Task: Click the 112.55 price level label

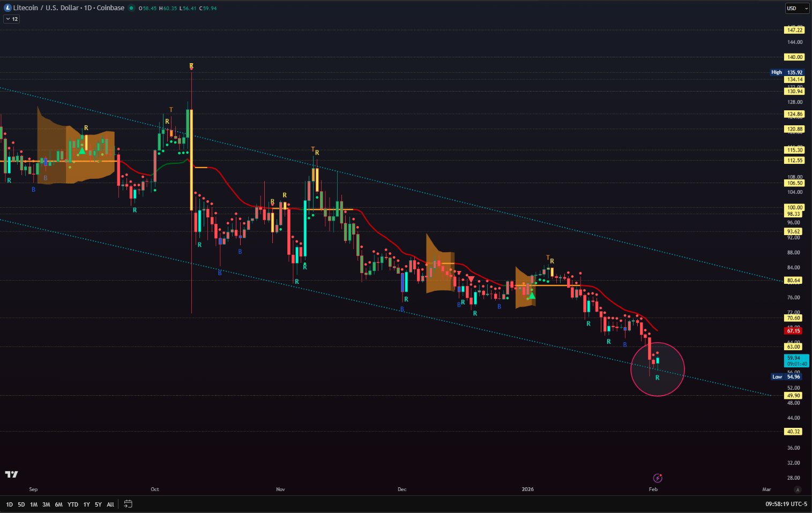Action: coord(794,160)
